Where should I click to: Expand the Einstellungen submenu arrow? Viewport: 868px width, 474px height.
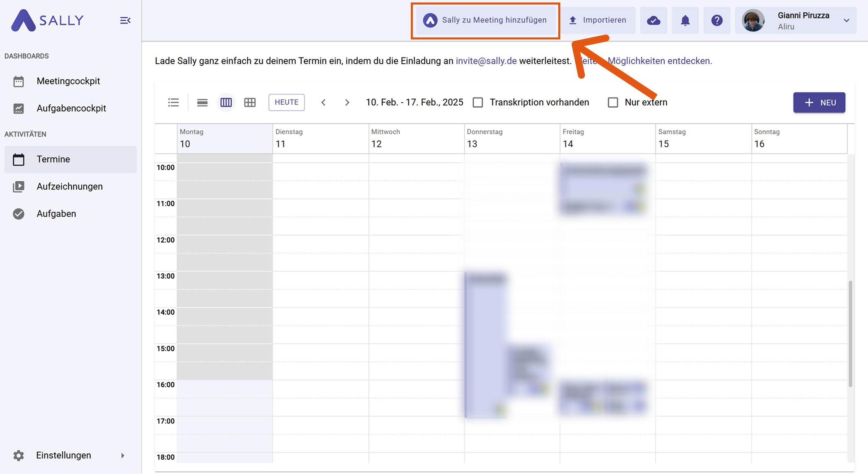[122, 455]
